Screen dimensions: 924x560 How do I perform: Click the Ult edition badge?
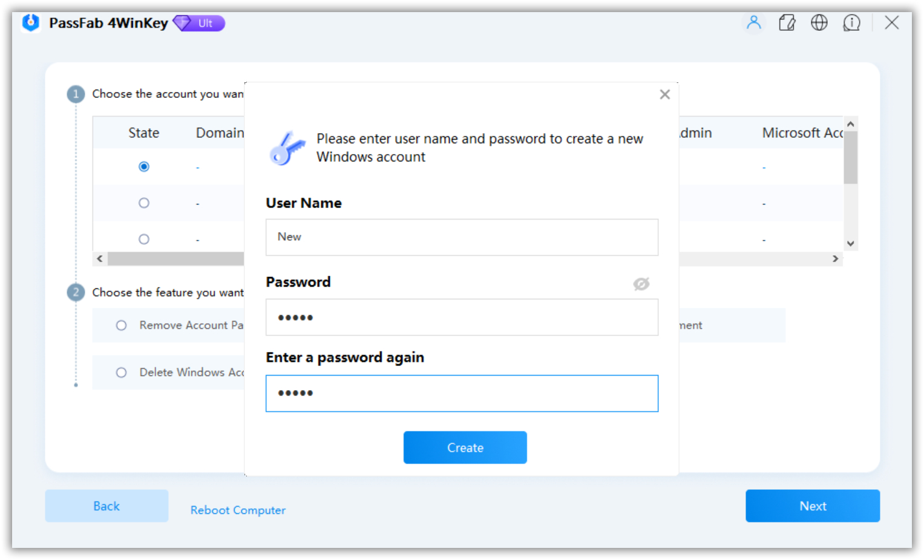point(200,24)
